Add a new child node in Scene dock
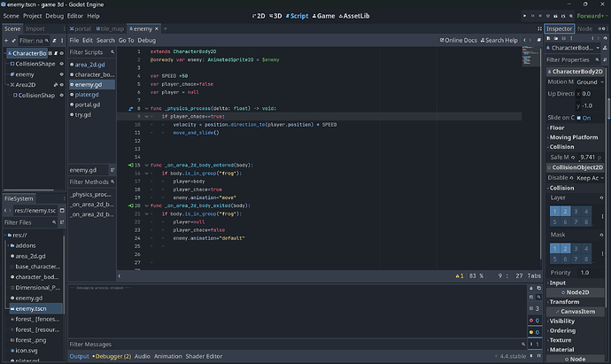Screen dimensions: 611x364 click(6, 41)
